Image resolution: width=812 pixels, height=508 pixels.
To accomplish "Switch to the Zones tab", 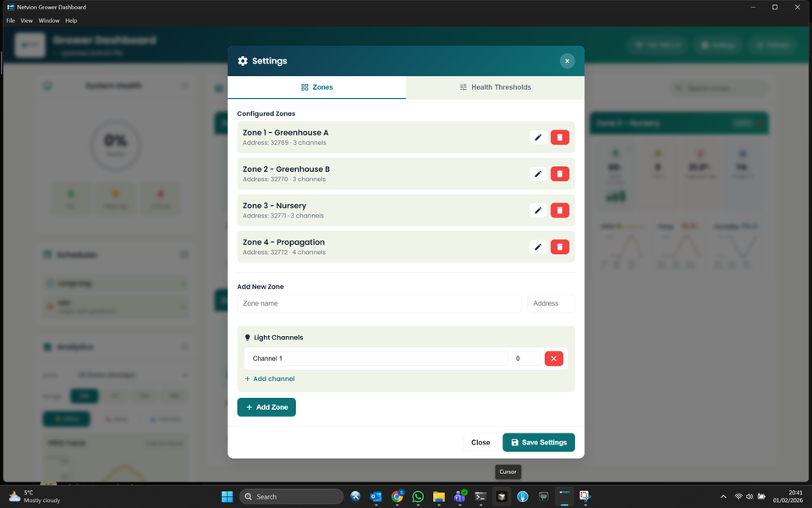I will point(317,87).
